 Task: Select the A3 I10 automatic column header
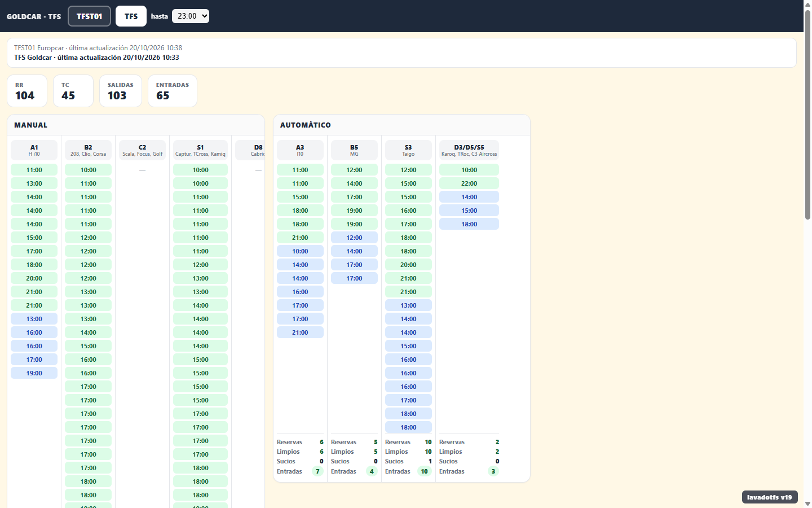pyautogui.click(x=300, y=150)
